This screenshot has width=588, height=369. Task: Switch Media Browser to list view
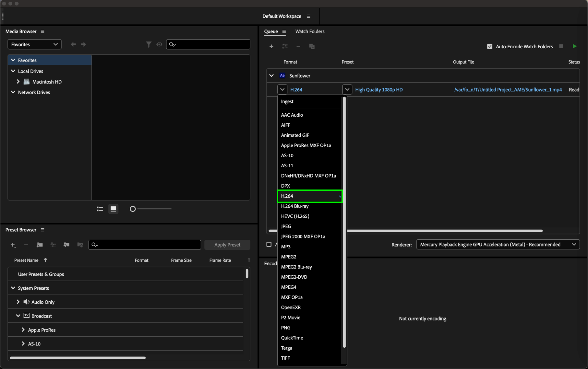coord(100,209)
